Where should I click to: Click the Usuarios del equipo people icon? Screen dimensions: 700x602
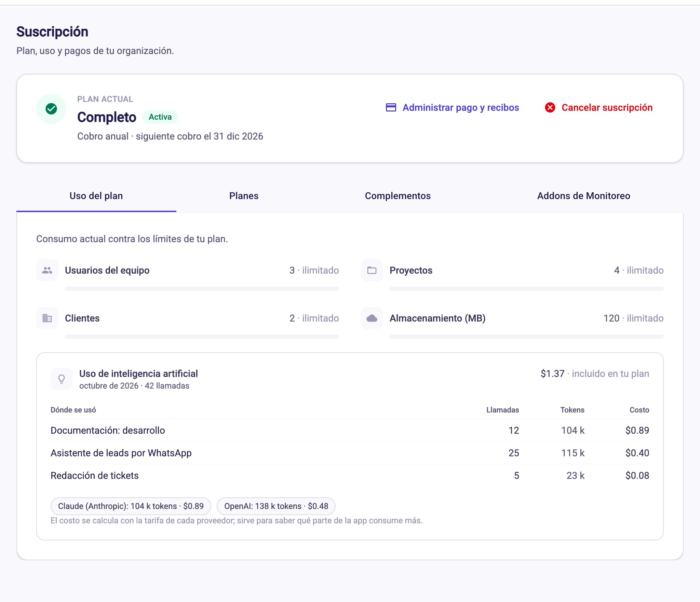coord(47,270)
